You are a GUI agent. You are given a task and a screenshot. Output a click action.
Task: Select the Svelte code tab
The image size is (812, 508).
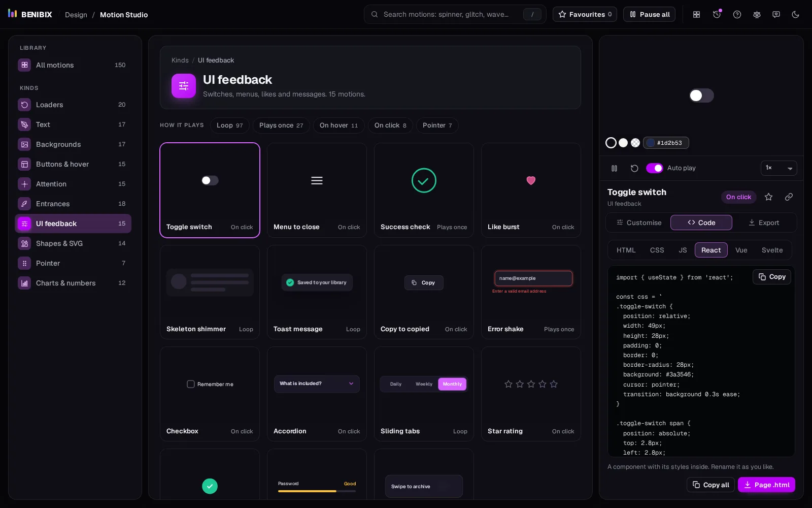(x=772, y=250)
